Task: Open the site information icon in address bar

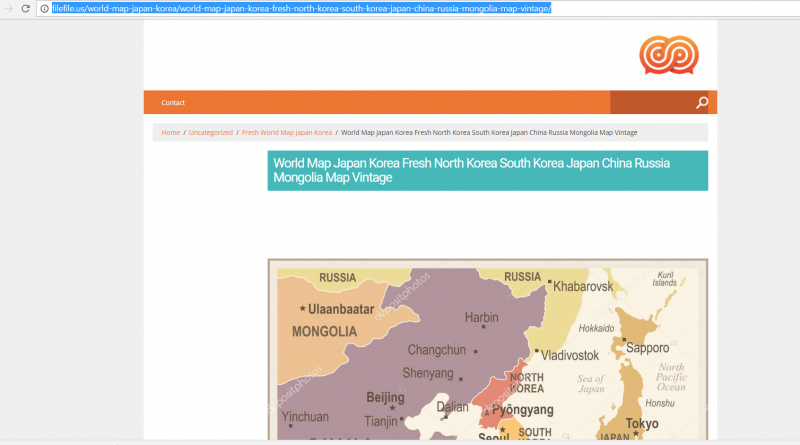Action: [44, 8]
